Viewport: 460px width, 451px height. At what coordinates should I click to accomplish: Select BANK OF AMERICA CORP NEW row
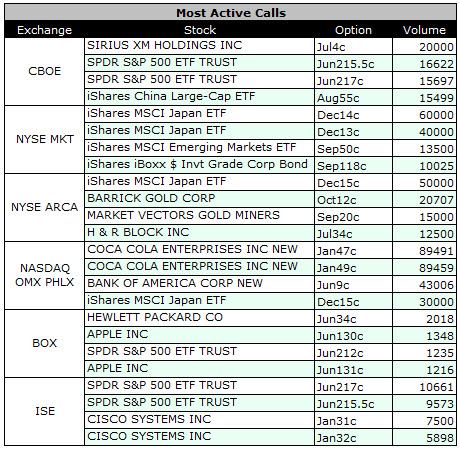(x=270, y=284)
